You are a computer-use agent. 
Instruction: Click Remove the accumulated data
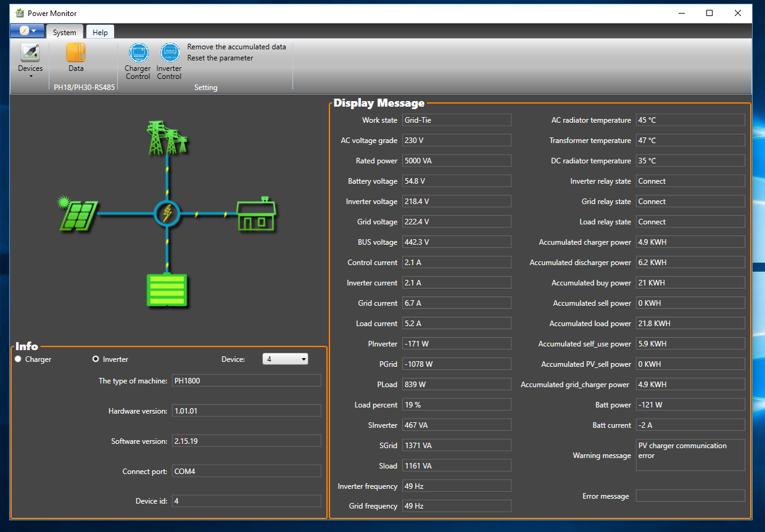pyautogui.click(x=236, y=47)
